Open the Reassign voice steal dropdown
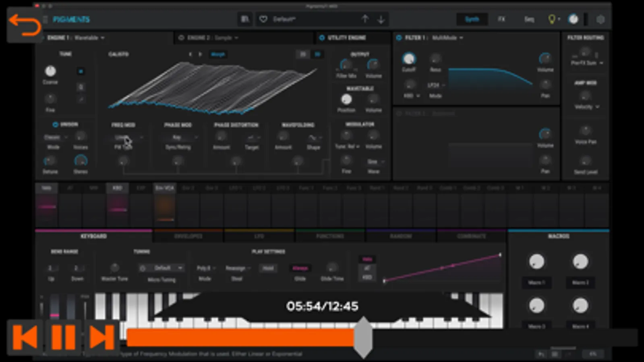This screenshot has width=644, height=362. 238,268
